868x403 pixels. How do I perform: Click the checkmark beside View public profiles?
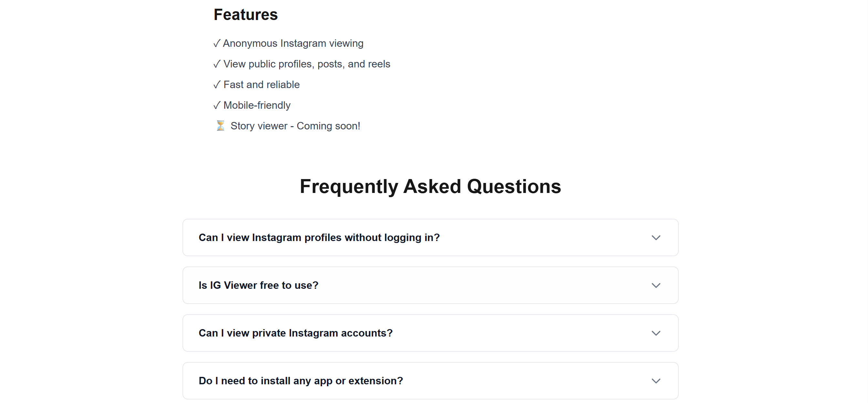pyautogui.click(x=217, y=64)
